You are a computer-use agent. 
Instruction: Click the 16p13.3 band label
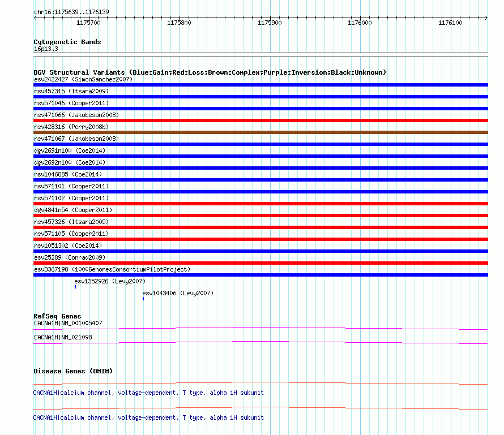[46, 49]
